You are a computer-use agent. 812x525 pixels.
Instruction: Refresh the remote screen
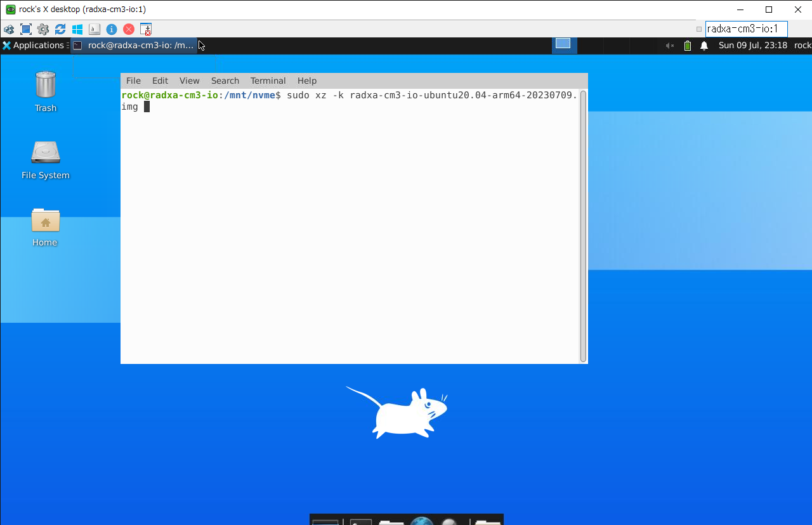(60, 29)
